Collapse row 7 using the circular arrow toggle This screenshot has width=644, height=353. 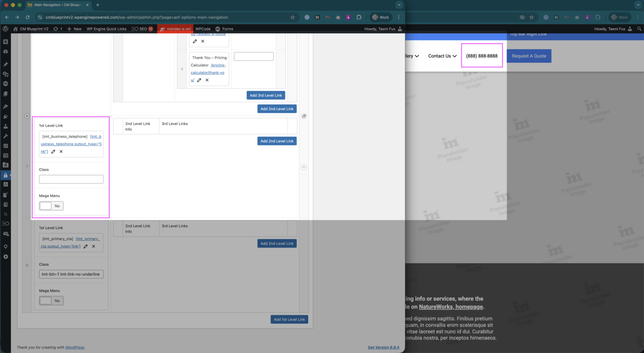(27, 116)
